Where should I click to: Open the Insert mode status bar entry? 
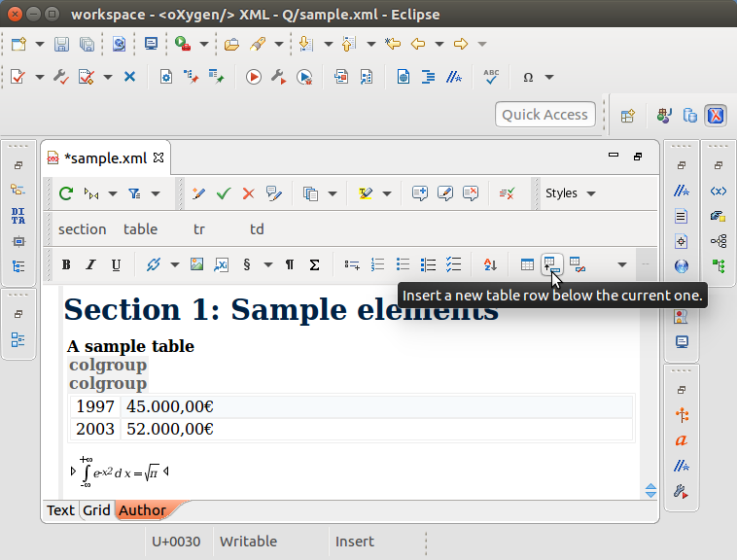355,542
